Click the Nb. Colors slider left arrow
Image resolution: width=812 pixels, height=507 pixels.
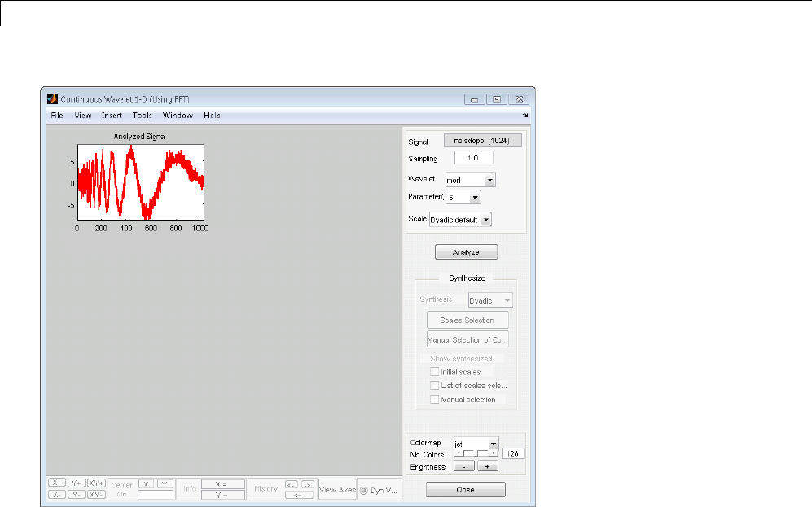click(x=458, y=454)
